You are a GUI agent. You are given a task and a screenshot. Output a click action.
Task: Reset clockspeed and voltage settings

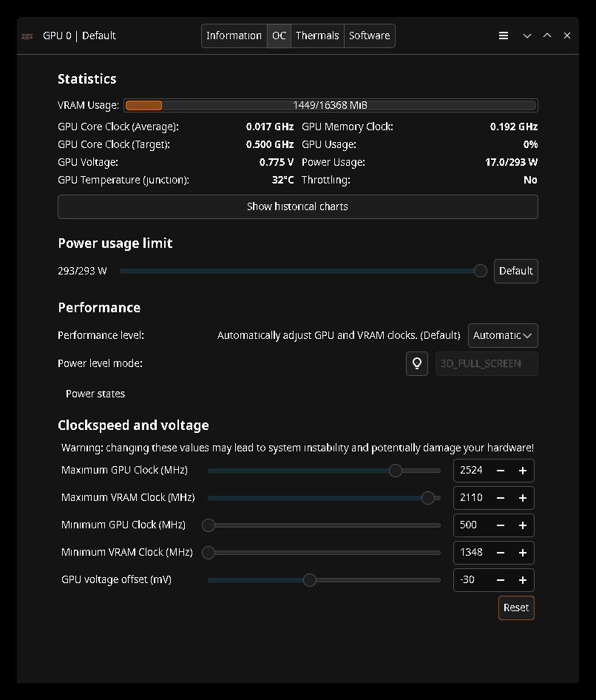pyautogui.click(x=516, y=608)
